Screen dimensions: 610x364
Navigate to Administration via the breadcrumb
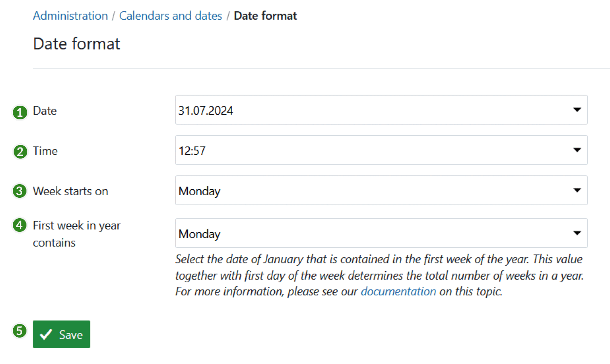pyautogui.click(x=70, y=15)
